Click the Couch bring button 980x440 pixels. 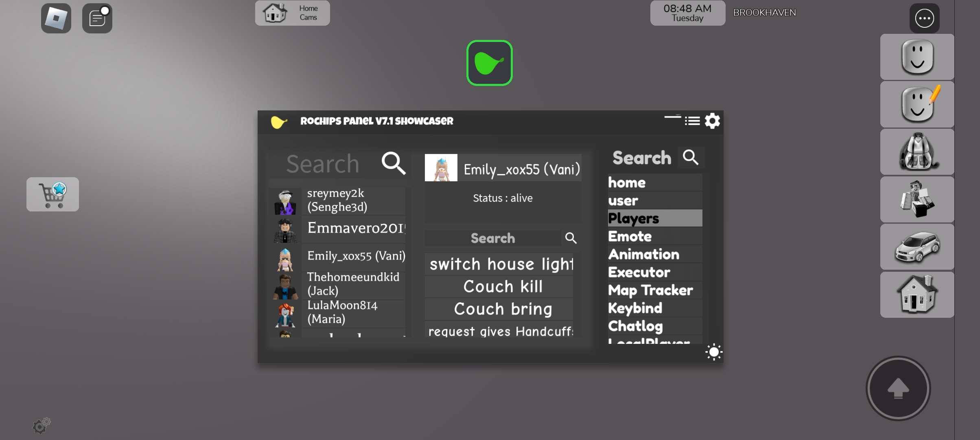coord(503,309)
